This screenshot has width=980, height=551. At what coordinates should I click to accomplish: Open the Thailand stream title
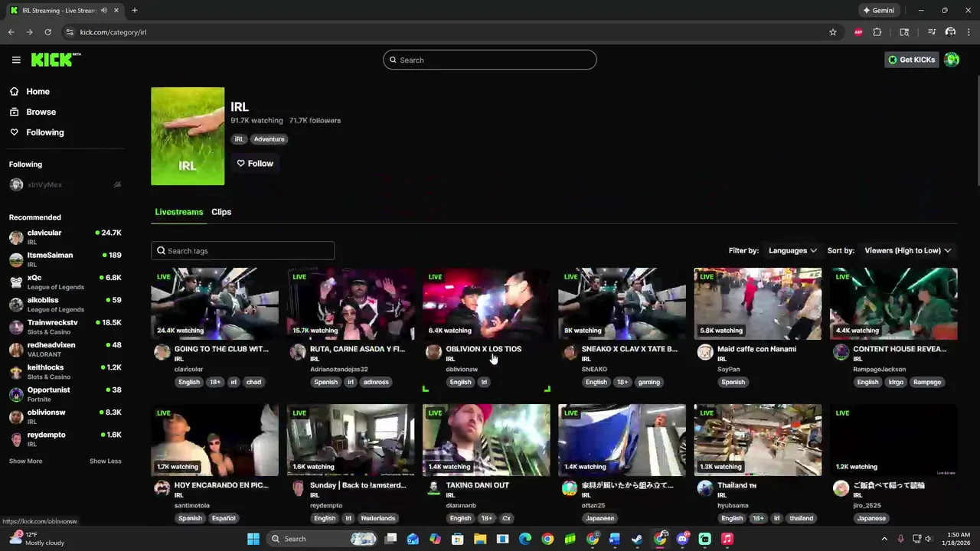(x=737, y=485)
